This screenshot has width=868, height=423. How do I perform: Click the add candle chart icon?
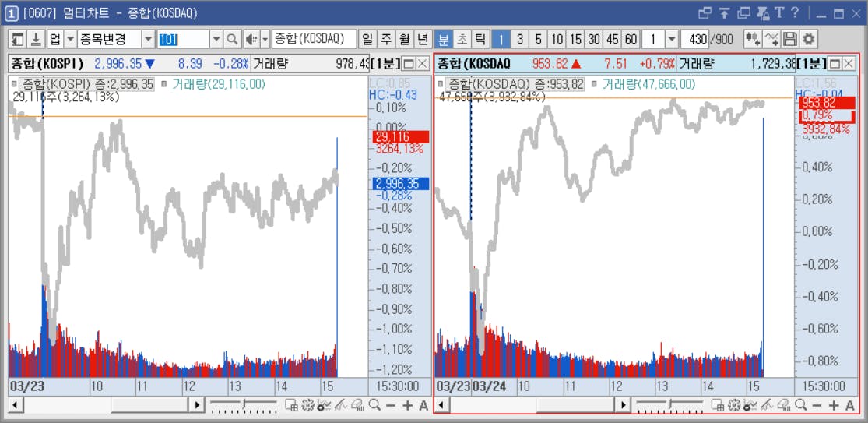752,39
